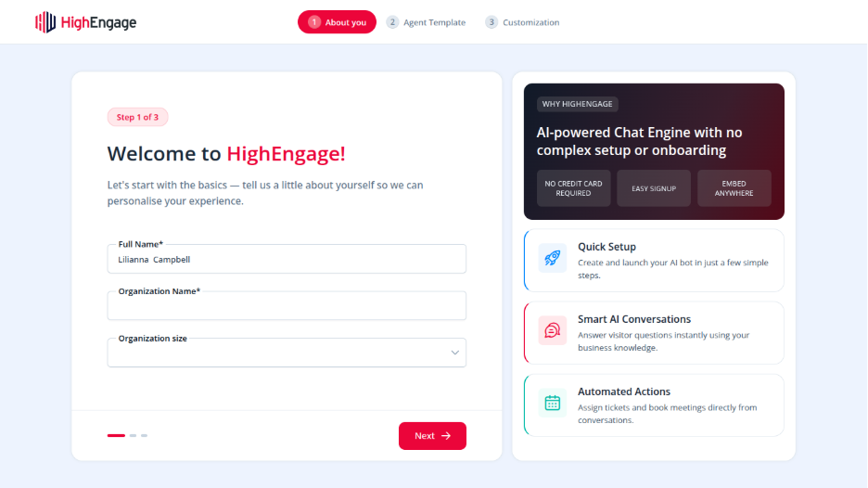Image resolution: width=868 pixels, height=488 pixels.
Task: Open the Customization step tab
Action: (523, 22)
